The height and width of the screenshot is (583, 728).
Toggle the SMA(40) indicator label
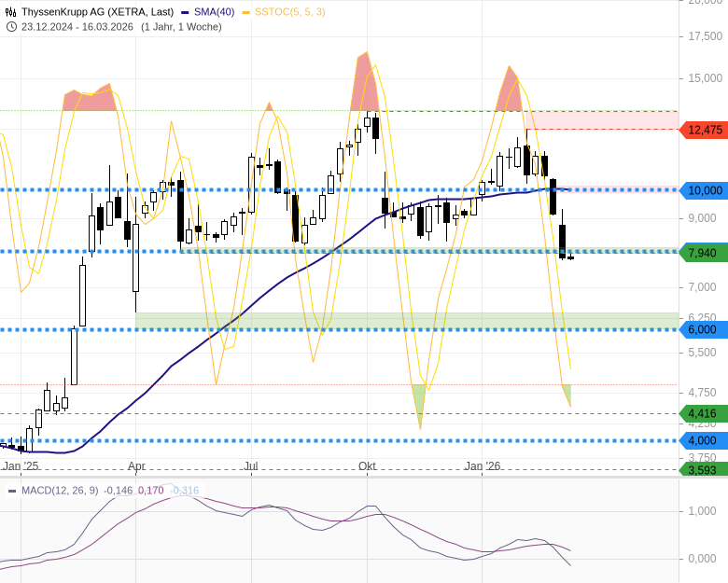(x=215, y=12)
